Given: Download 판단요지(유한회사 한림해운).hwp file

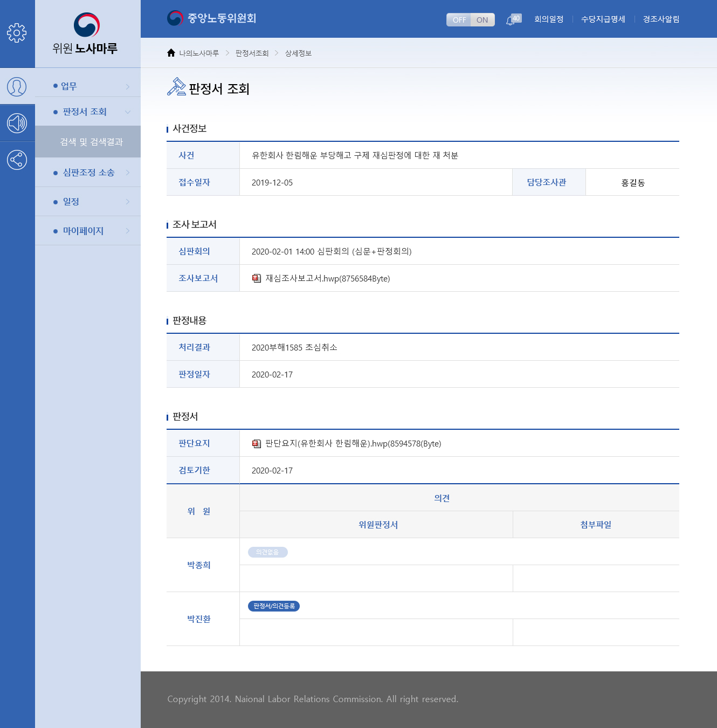Looking at the screenshot, I should coord(353,444).
